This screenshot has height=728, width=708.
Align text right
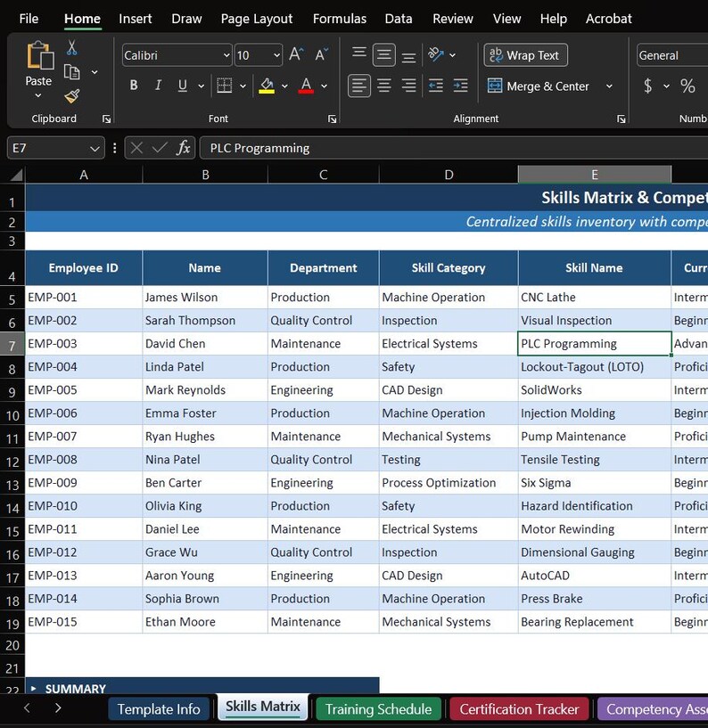(x=408, y=86)
